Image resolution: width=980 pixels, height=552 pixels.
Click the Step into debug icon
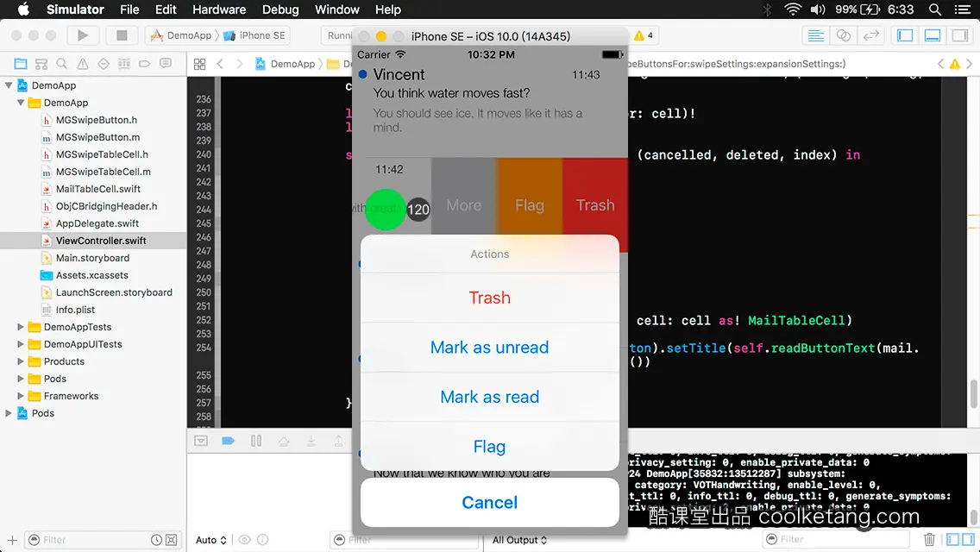point(311,441)
